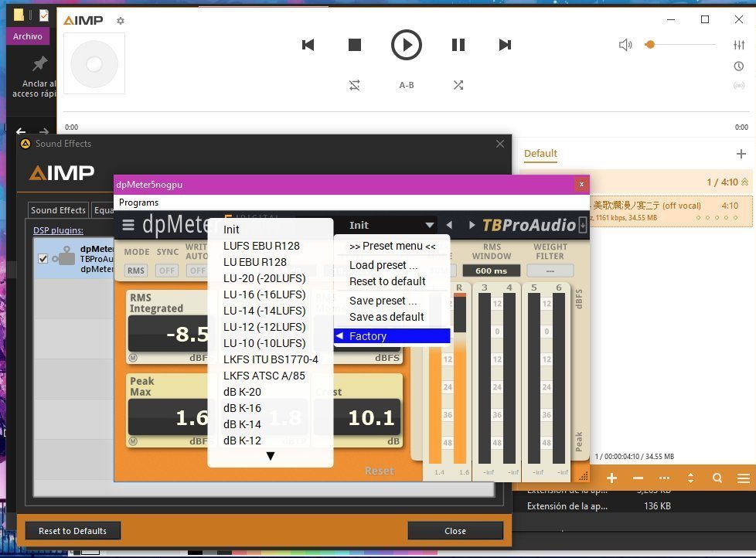Open dpMeter hamburger menu icon
756x558 pixels.
128,225
